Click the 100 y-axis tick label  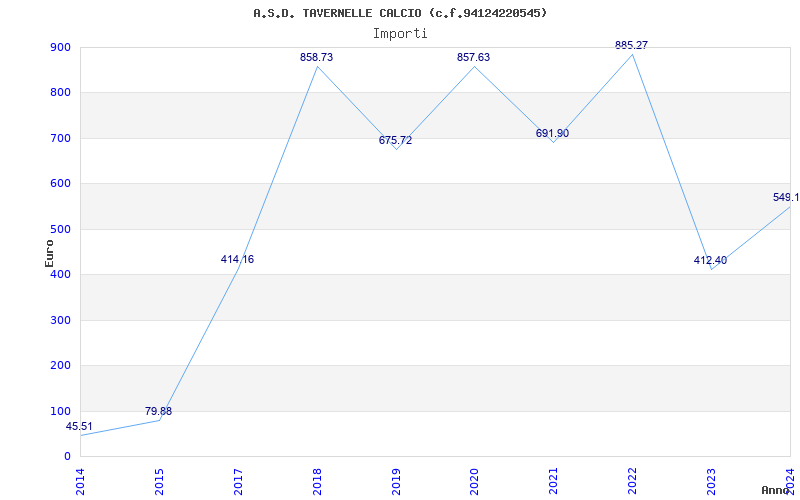tap(60, 411)
